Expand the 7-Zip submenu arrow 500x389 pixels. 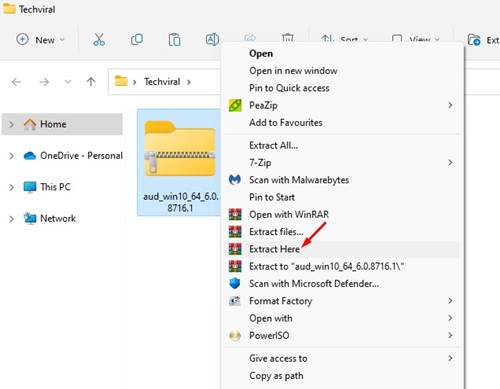450,162
